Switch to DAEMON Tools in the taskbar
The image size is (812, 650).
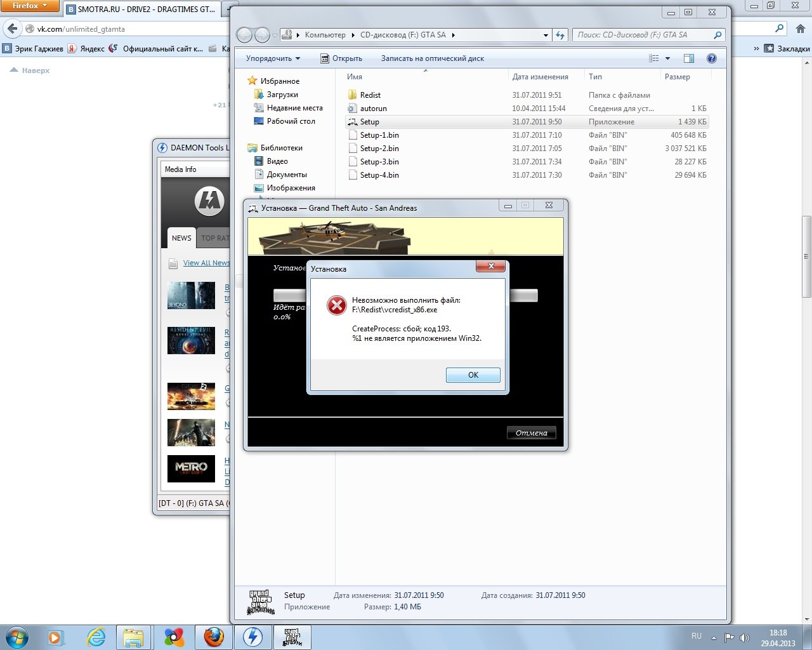click(x=252, y=637)
